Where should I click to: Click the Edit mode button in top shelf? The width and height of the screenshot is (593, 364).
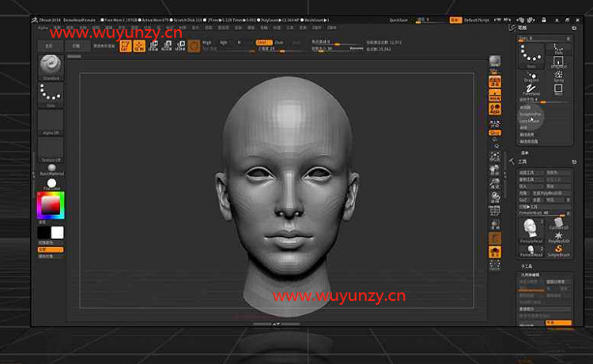(127, 46)
